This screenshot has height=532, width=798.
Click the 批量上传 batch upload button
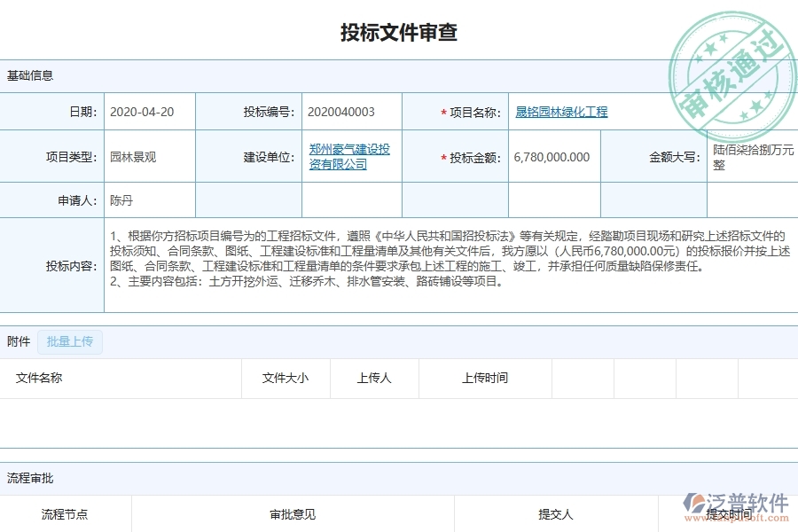click(69, 341)
